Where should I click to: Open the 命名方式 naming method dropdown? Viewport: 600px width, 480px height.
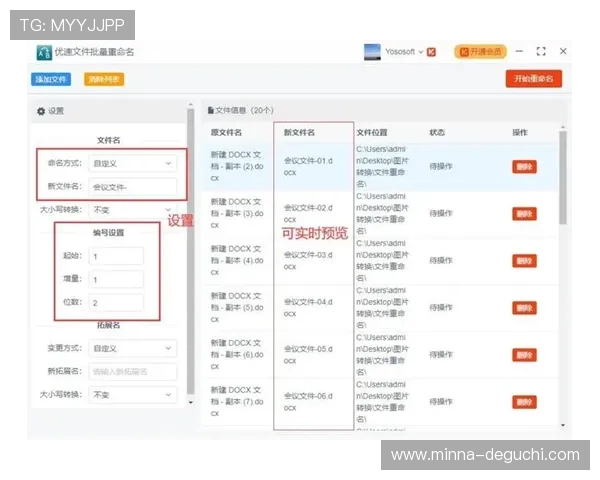(133, 163)
